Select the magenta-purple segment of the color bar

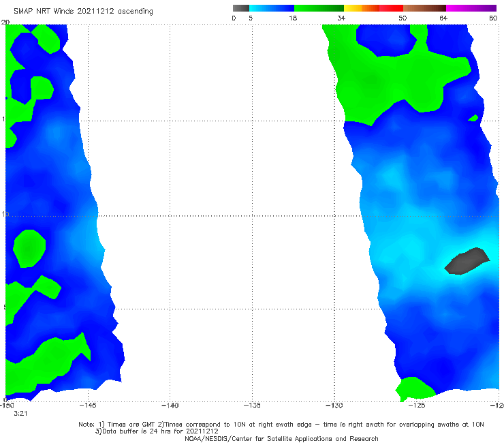click(x=471, y=8)
